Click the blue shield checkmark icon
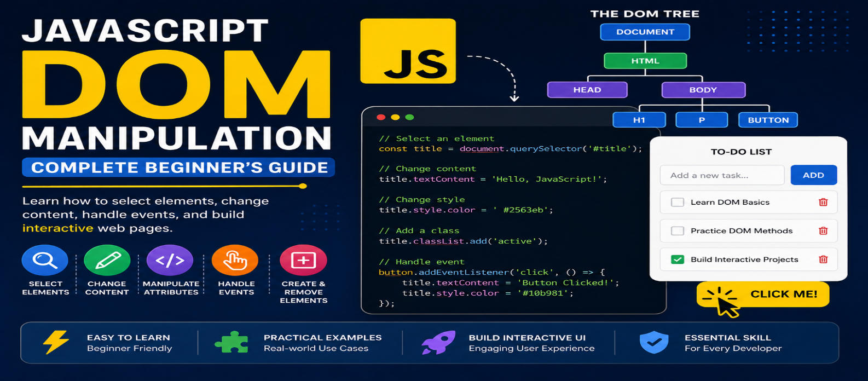Screen dimensions: 868x381 [x=654, y=343]
